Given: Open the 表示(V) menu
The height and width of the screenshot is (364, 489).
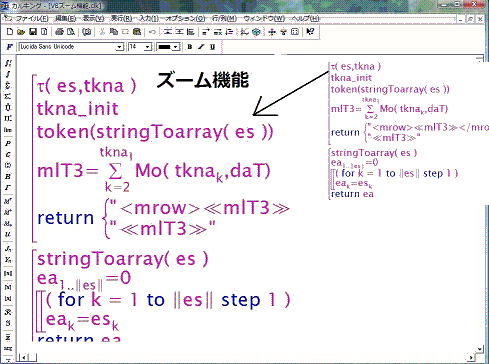Looking at the screenshot, I should 93,18.
